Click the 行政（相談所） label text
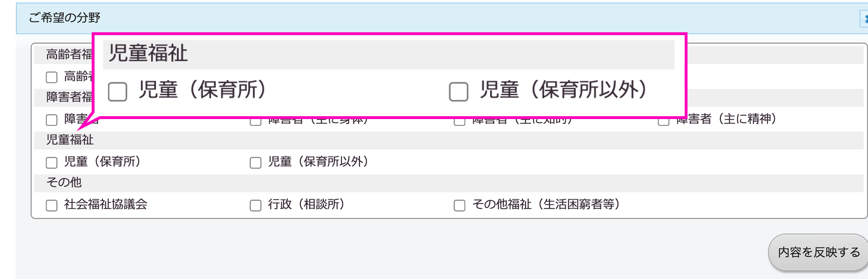This screenshot has height=279, width=868. [306, 204]
